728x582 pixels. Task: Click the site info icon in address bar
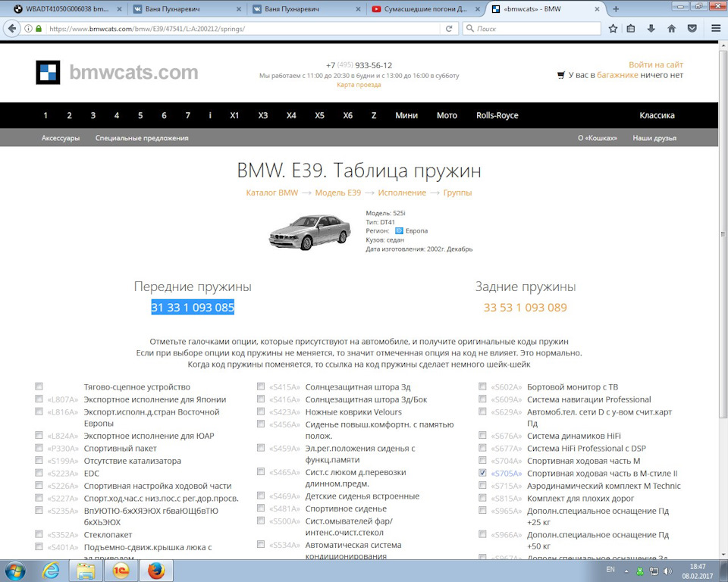tap(28, 29)
